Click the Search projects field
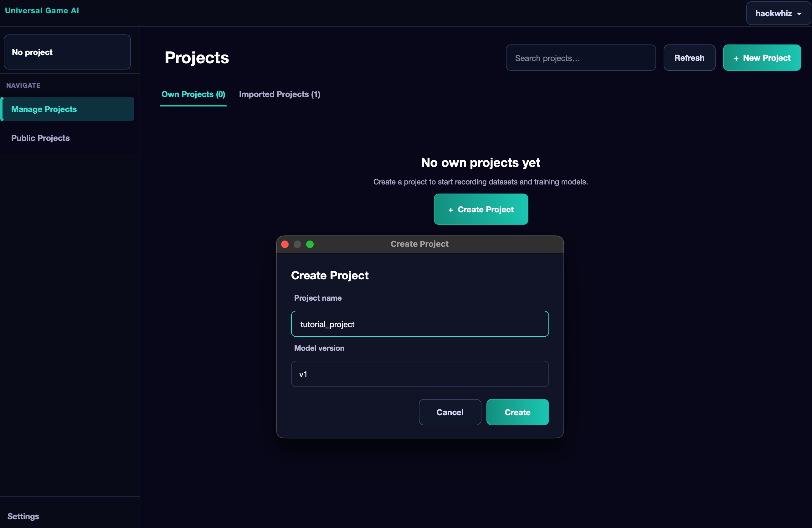This screenshot has height=528, width=812. click(x=581, y=58)
